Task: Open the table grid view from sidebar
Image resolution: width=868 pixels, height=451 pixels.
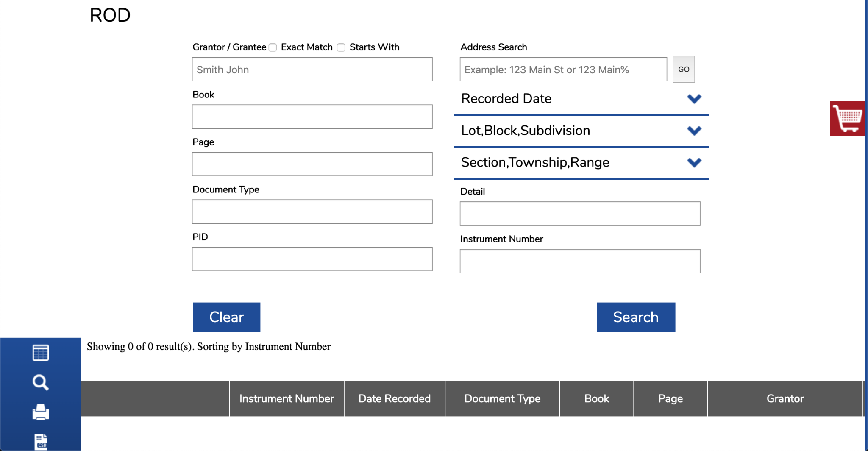Action: click(x=40, y=352)
